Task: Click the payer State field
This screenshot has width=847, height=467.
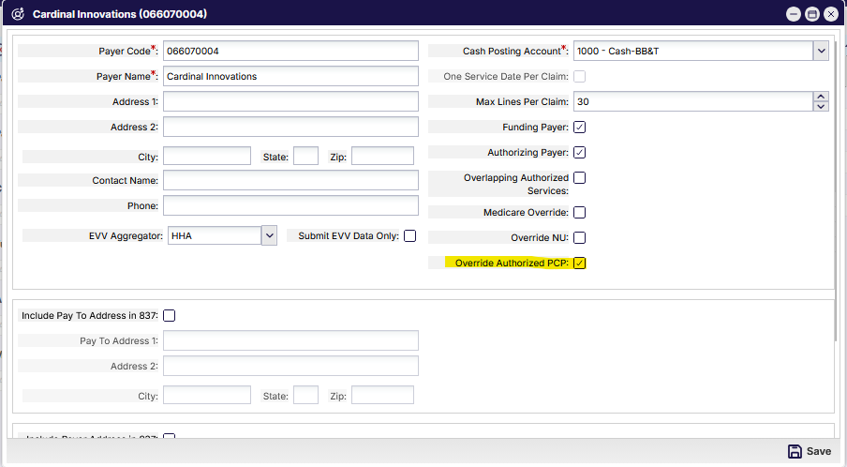Action: 306,155
